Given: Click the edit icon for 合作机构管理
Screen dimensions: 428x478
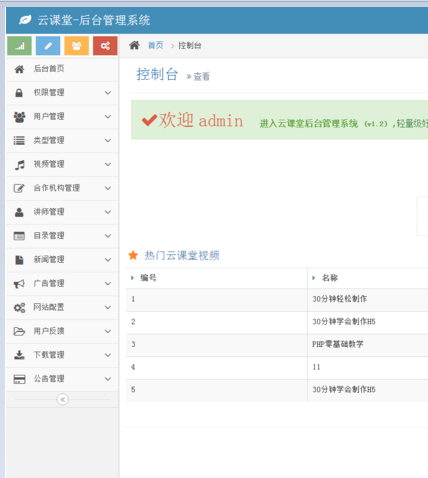Looking at the screenshot, I should pyautogui.click(x=19, y=188).
